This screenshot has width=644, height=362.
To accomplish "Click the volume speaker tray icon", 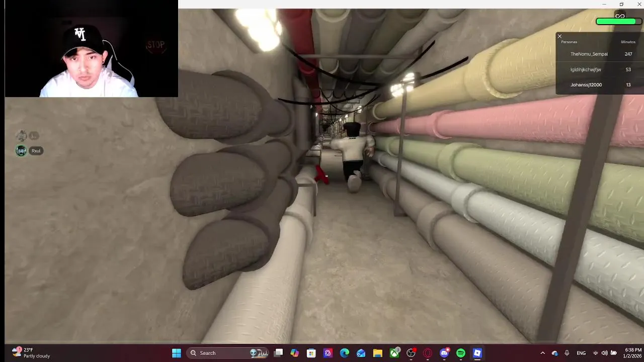I will pos(604,353).
